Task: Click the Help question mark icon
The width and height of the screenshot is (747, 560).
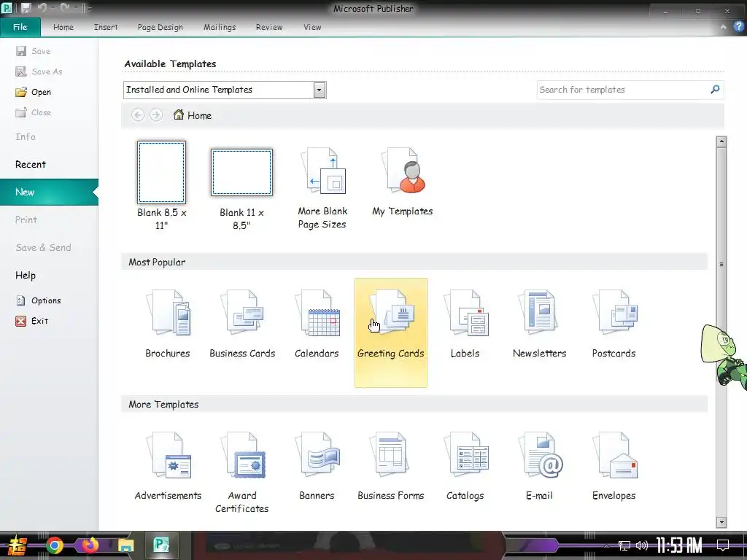Action: click(739, 27)
